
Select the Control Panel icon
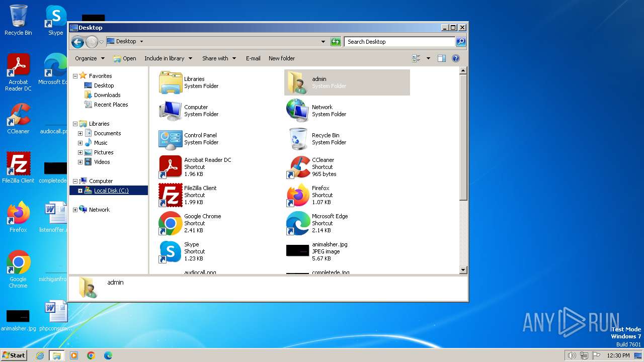tap(171, 139)
